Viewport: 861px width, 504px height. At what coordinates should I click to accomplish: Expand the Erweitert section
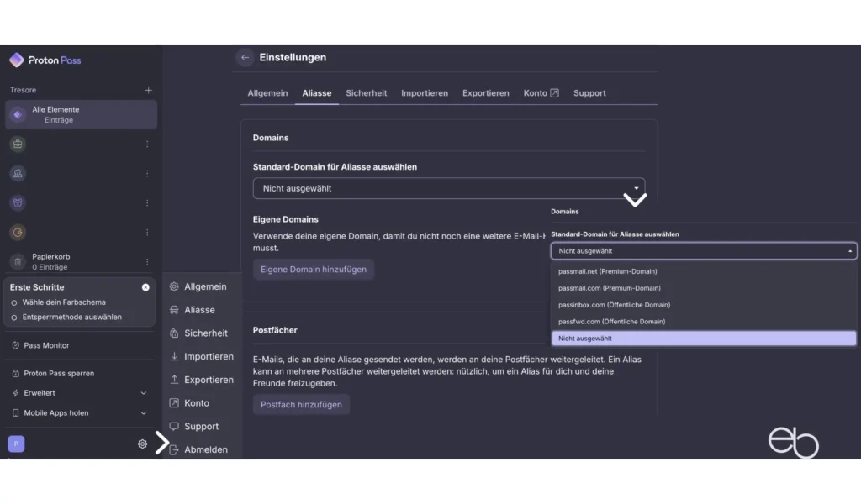click(143, 393)
